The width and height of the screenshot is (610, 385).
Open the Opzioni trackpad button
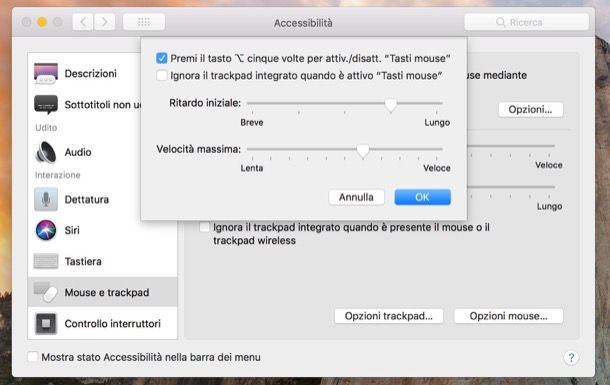click(x=389, y=316)
